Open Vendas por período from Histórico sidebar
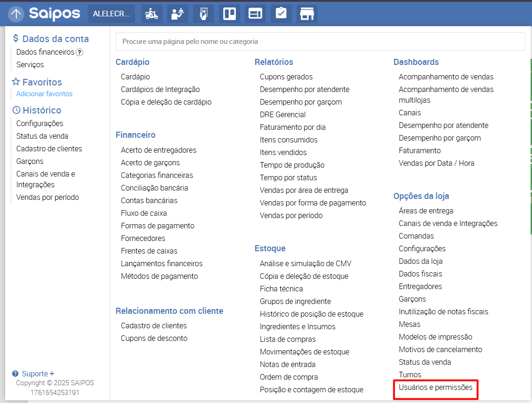 click(48, 197)
